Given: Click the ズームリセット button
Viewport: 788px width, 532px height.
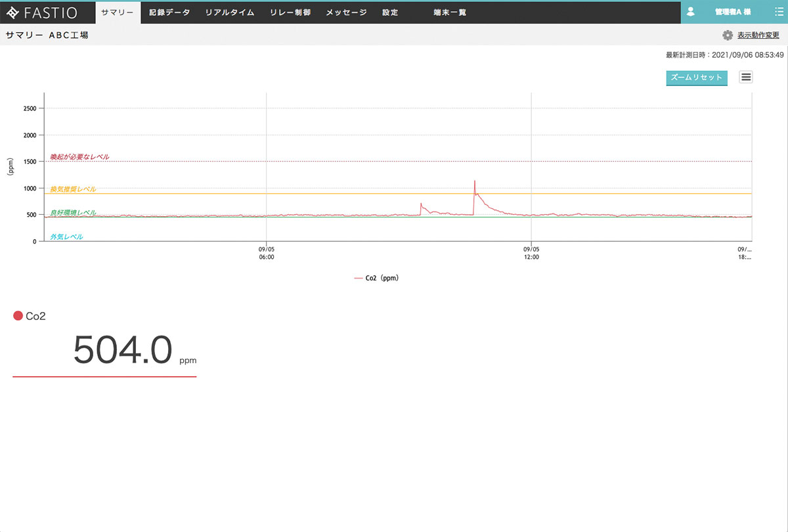Looking at the screenshot, I should click(x=697, y=78).
